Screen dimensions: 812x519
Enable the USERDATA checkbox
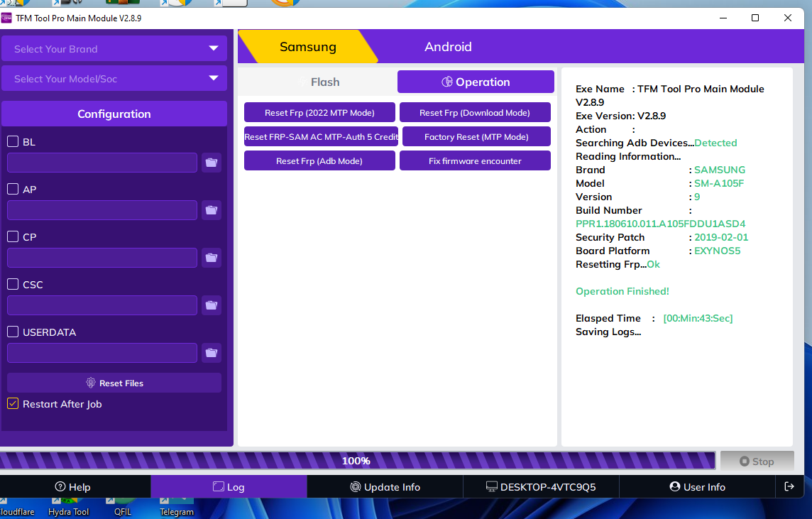click(13, 332)
